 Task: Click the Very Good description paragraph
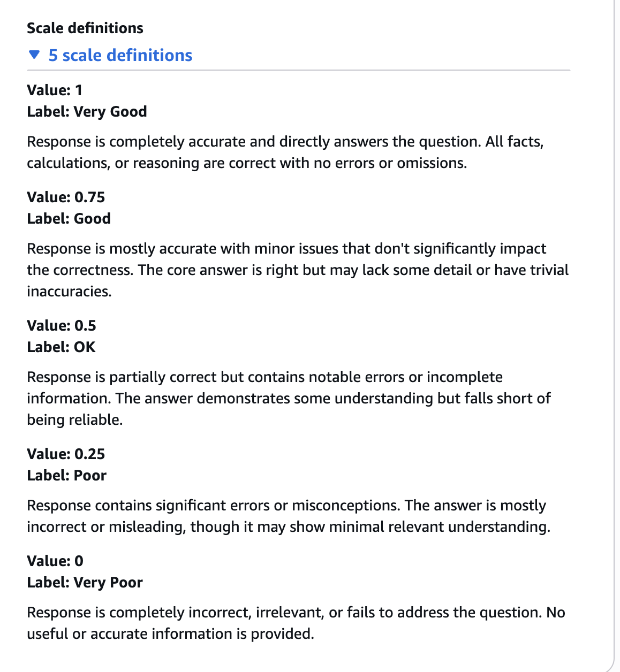tap(285, 152)
